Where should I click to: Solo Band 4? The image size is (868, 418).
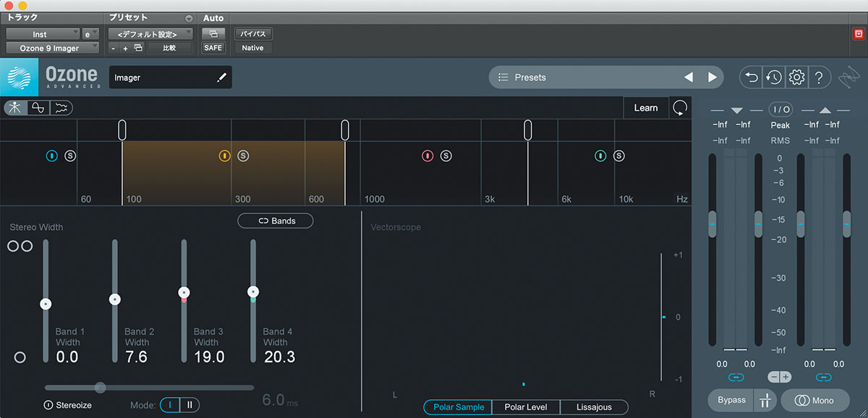pyautogui.click(x=619, y=155)
